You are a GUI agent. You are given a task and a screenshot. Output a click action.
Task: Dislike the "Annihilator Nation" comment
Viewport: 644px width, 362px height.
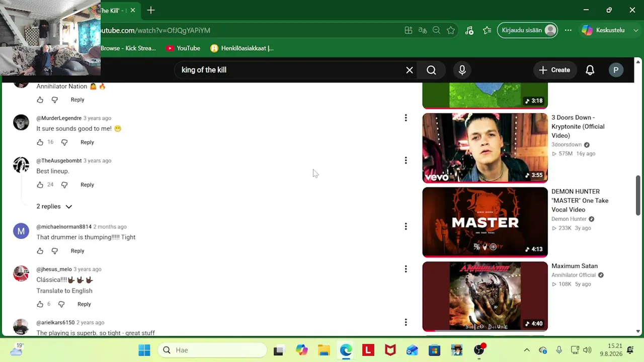tap(55, 100)
